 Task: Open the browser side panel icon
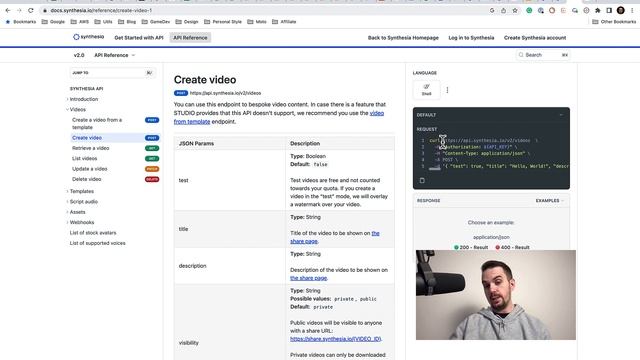pyautogui.click(x=609, y=11)
